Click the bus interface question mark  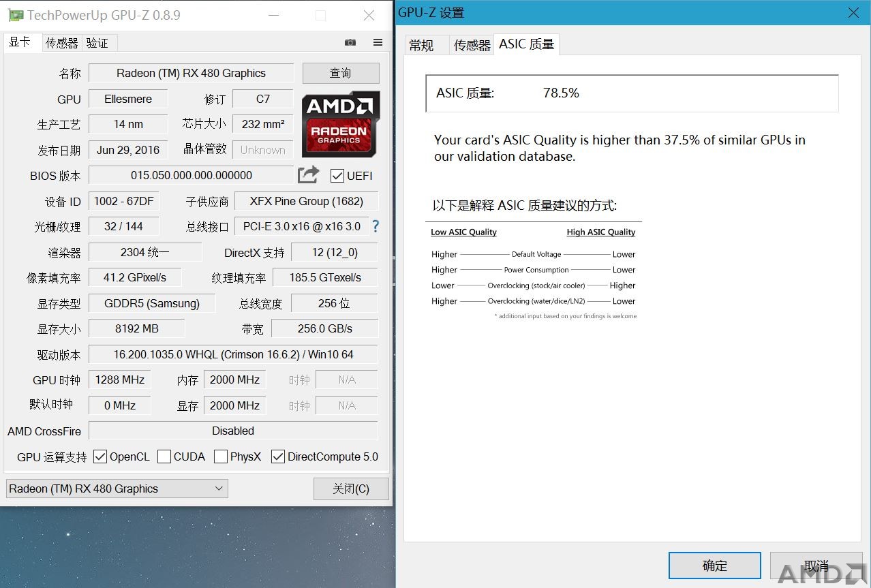click(x=375, y=226)
